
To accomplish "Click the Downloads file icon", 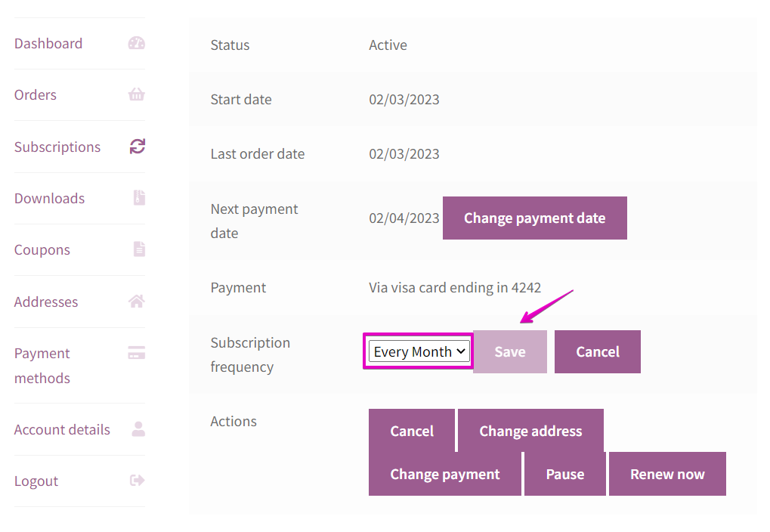I will pyautogui.click(x=138, y=198).
